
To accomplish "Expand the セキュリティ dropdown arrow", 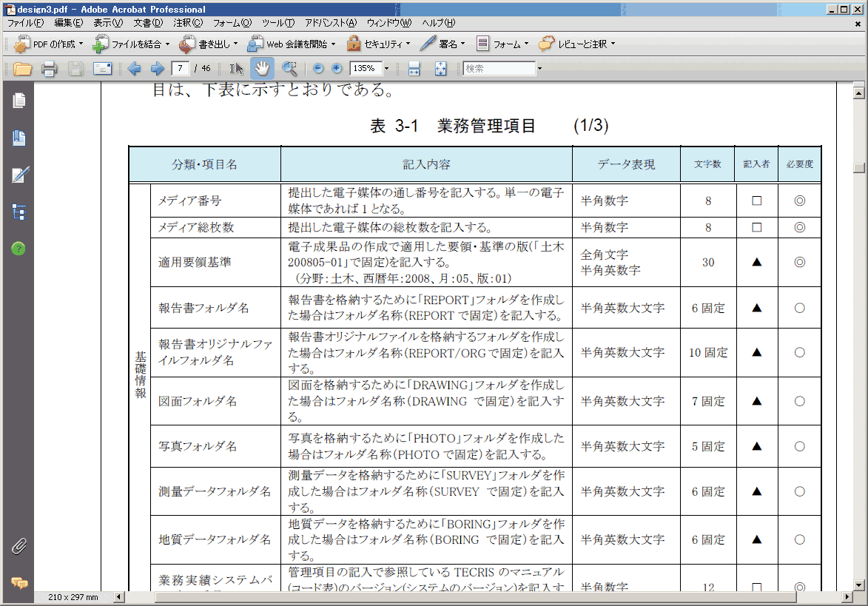I will (408, 44).
